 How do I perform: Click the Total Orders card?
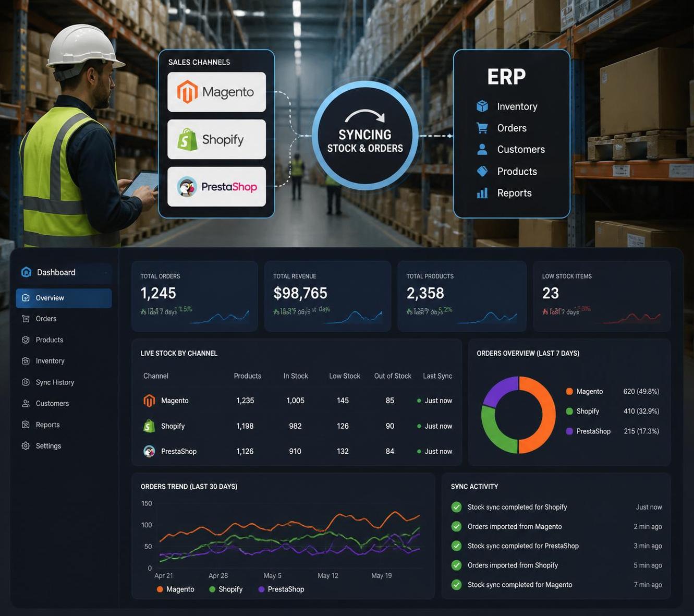pos(194,296)
